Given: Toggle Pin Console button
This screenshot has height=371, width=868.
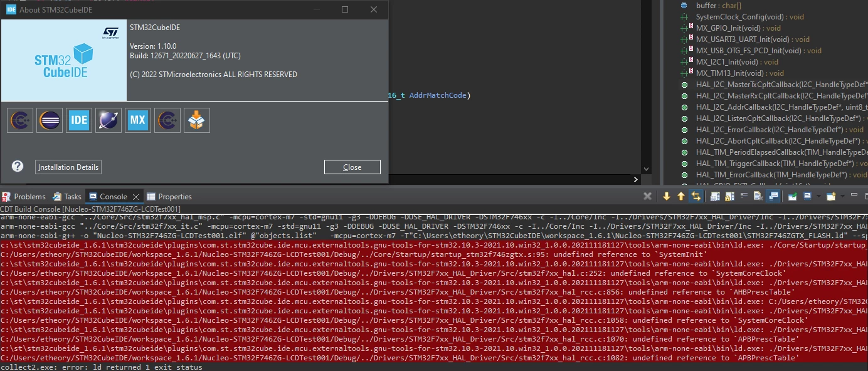Looking at the screenshot, I should pos(793,196).
